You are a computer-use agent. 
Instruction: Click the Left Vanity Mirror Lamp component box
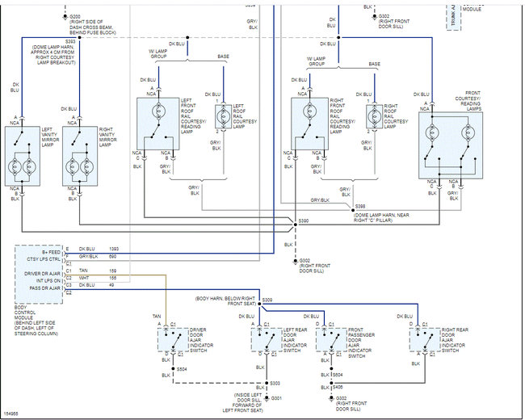click(23, 156)
